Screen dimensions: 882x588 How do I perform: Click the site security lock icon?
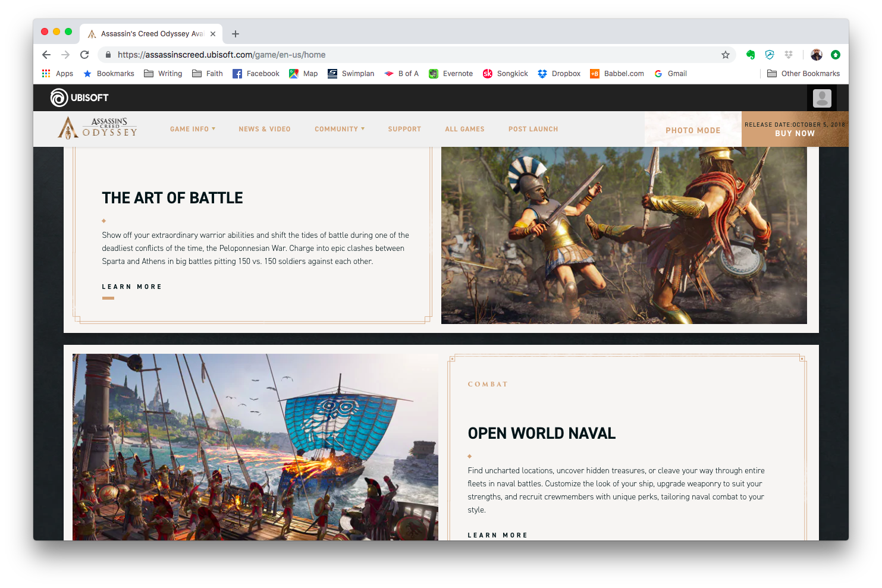click(108, 55)
